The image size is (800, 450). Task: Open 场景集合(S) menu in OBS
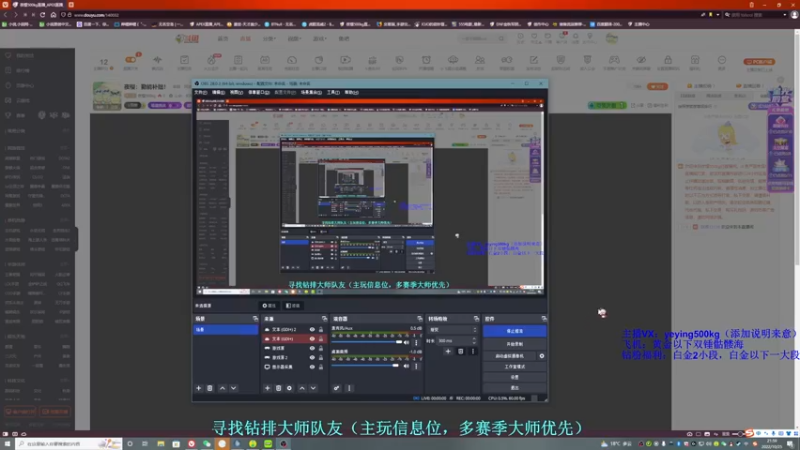[311, 92]
